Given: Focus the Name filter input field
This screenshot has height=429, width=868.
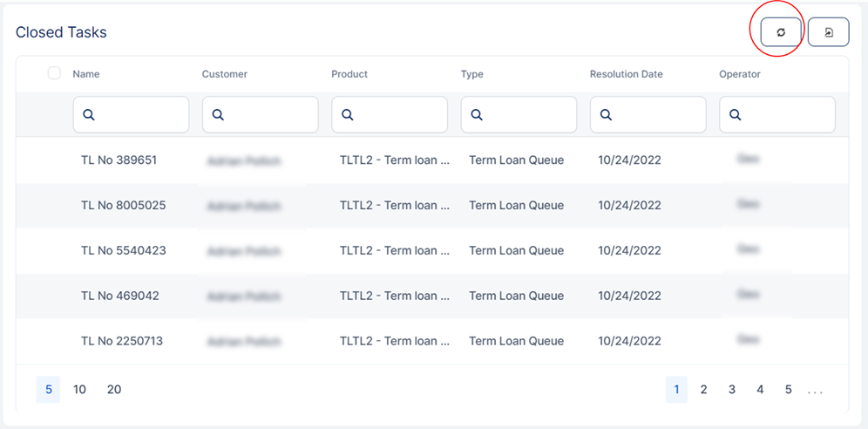Looking at the screenshot, I should click(139, 115).
